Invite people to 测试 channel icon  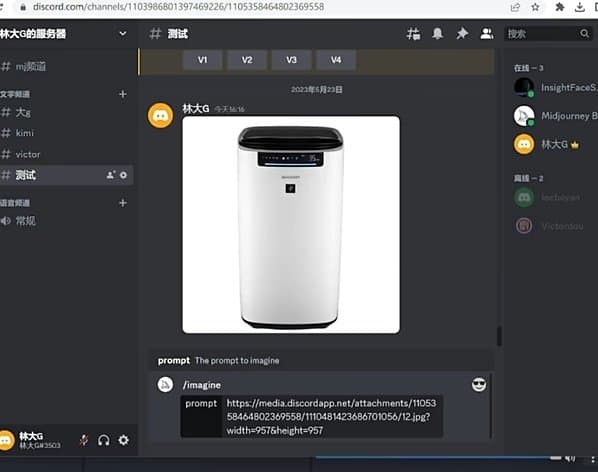coord(111,175)
